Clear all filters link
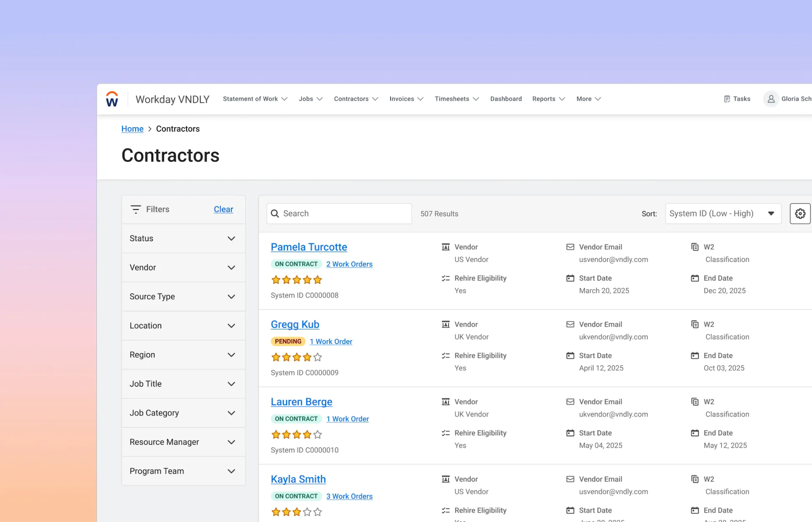The height and width of the screenshot is (522, 812). [223, 209]
